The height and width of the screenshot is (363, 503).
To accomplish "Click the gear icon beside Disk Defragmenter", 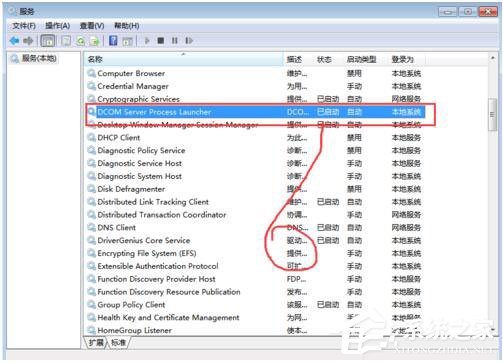I will pos(91,189).
